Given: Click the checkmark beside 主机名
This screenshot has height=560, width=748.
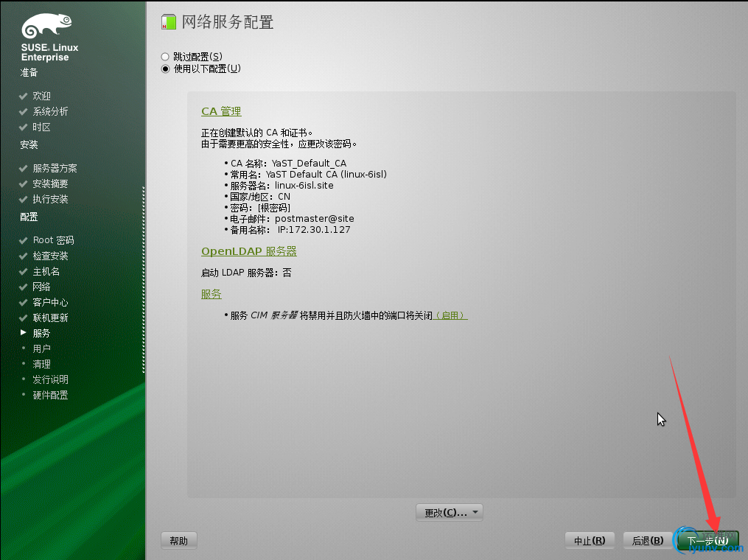Looking at the screenshot, I should coord(23,271).
